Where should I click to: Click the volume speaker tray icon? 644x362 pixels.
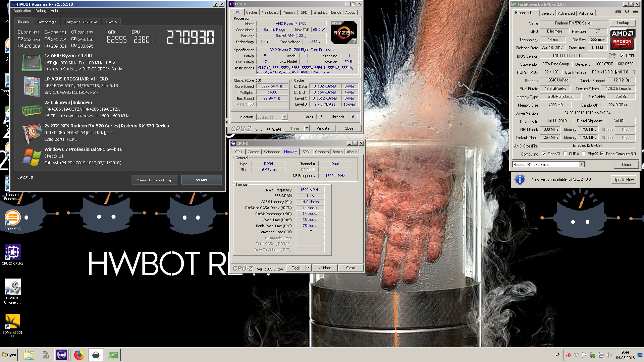click(x=608, y=355)
